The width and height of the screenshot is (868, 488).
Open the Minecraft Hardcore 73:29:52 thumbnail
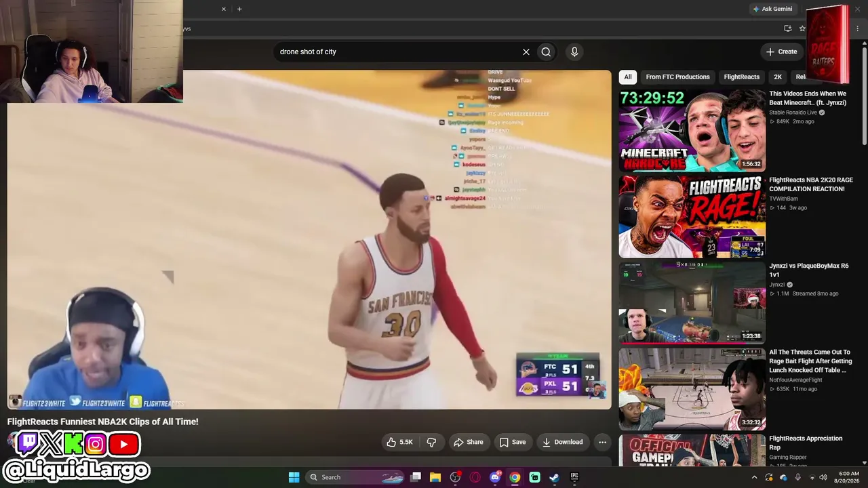(692, 131)
